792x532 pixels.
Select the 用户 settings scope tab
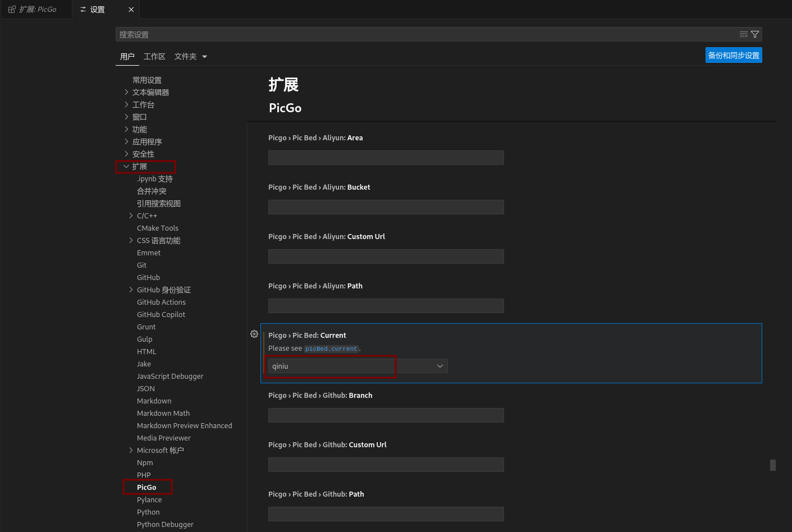pyautogui.click(x=127, y=56)
